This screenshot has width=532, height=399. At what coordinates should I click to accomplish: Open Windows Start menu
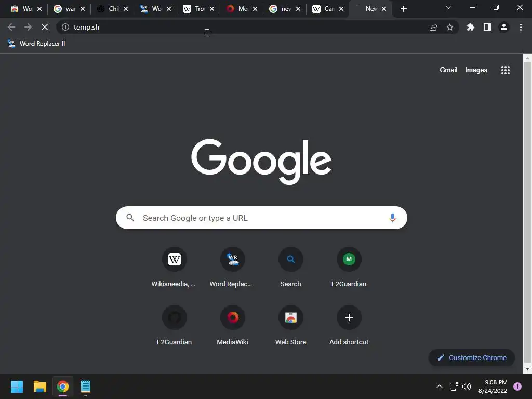point(17,387)
